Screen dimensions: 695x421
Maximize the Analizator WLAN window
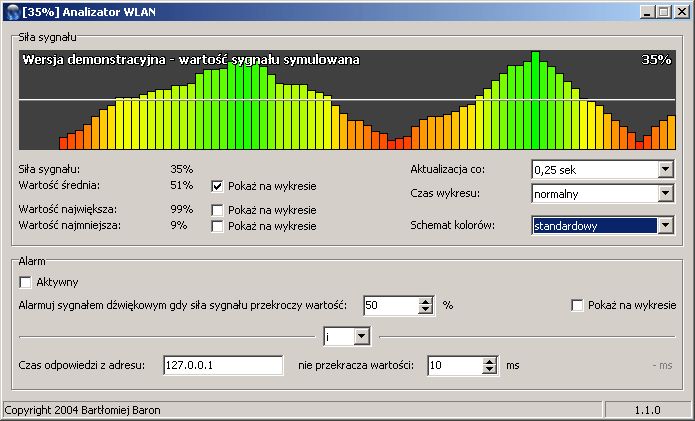click(664, 12)
